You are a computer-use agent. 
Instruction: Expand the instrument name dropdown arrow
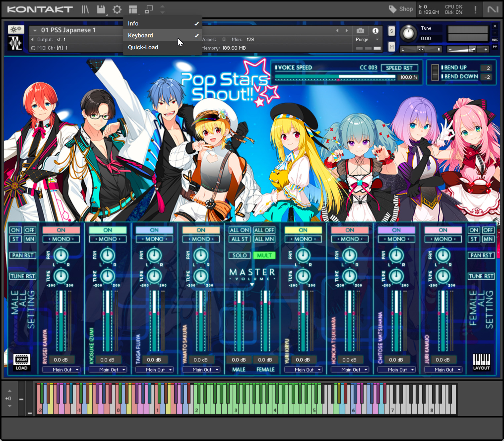[x=35, y=30]
